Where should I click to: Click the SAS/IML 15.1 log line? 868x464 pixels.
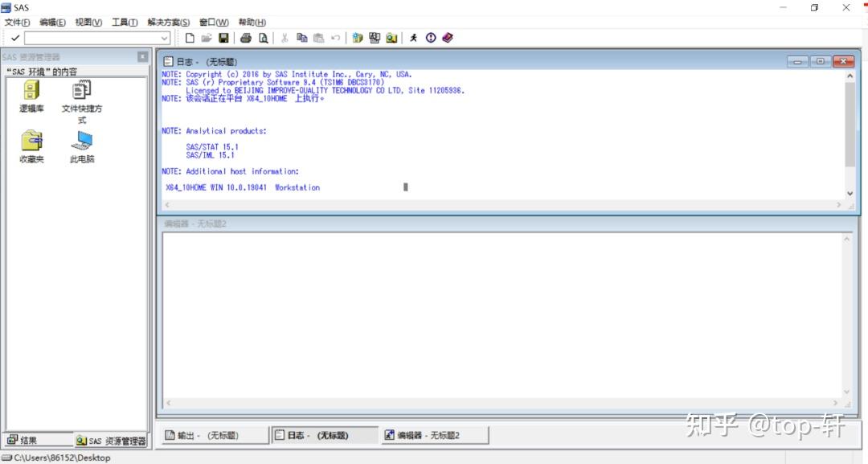(x=210, y=155)
